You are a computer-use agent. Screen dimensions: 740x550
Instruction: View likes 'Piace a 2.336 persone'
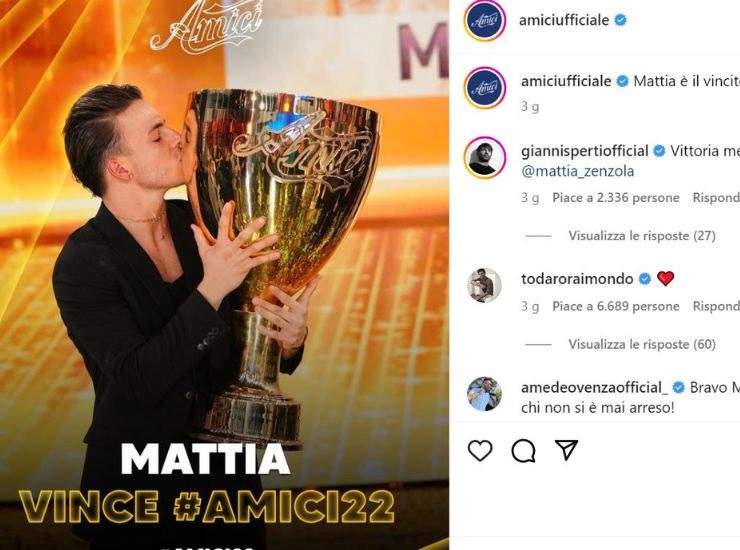click(616, 197)
